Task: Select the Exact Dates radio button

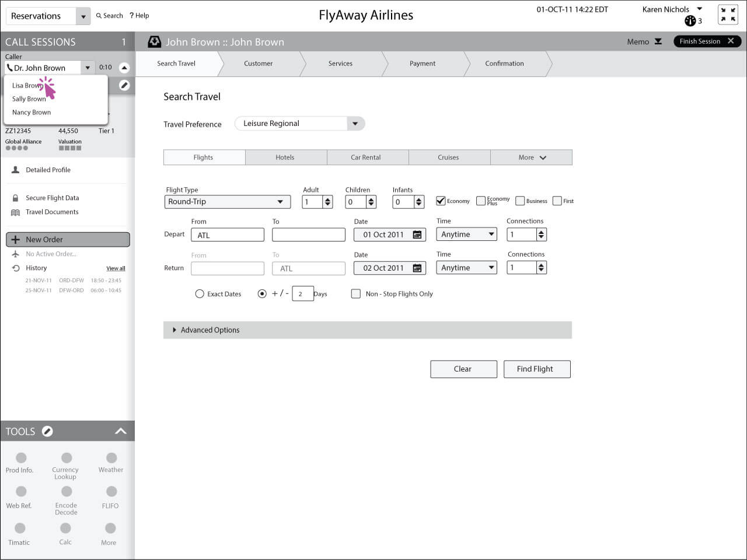Action: tap(200, 294)
